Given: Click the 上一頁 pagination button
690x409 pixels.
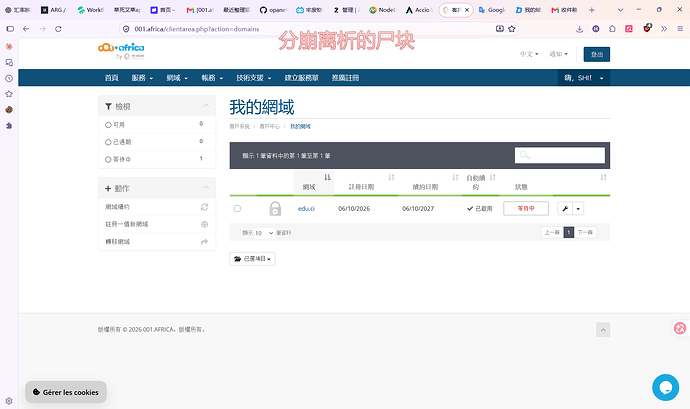Looking at the screenshot, I should 552,232.
